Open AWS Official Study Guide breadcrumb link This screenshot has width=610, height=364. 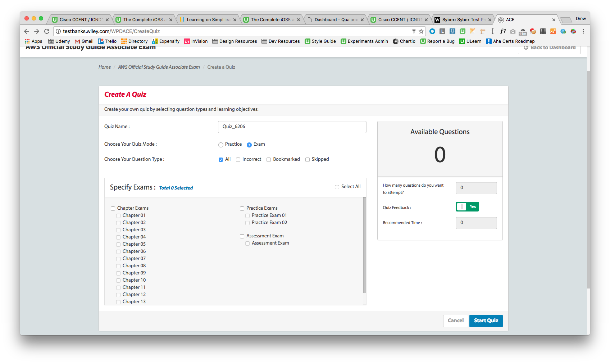click(159, 67)
